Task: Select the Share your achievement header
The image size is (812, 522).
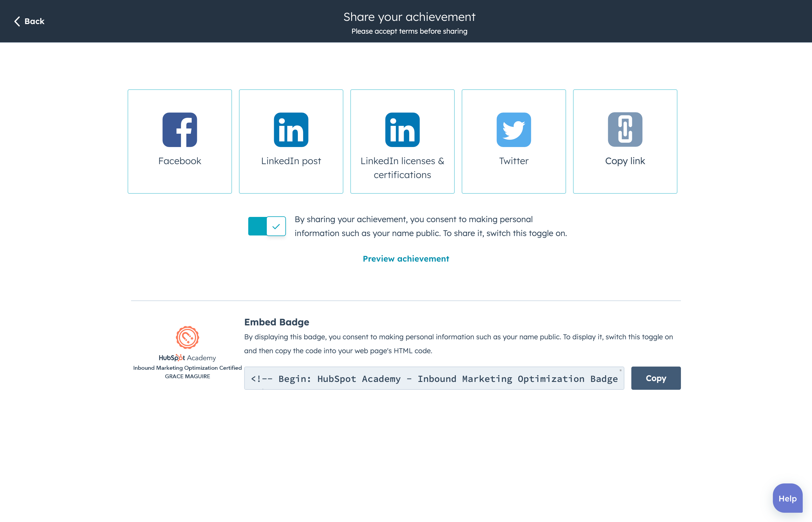Action: 409,17
